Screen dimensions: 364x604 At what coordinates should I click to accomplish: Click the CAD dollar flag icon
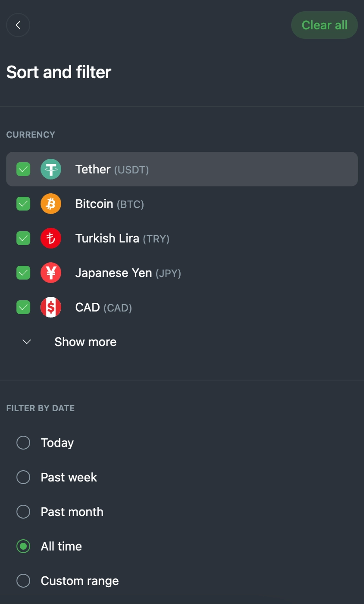click(x=51, y=307)
